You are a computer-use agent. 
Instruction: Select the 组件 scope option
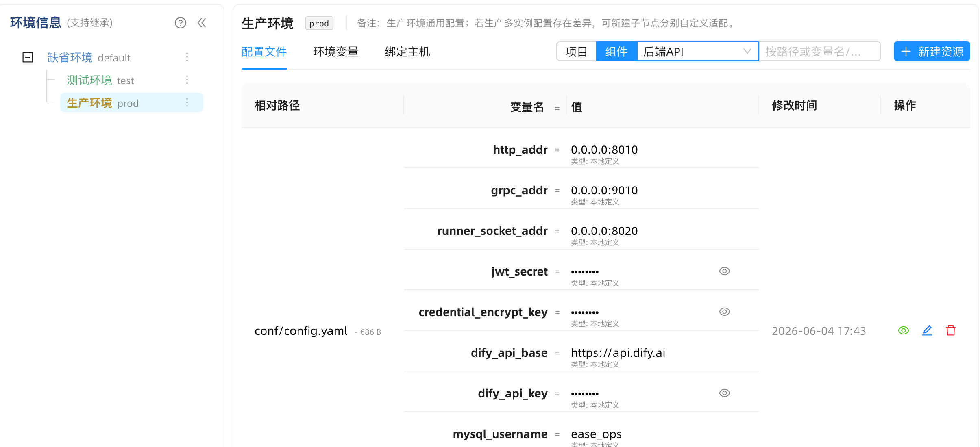coord(616,52)
